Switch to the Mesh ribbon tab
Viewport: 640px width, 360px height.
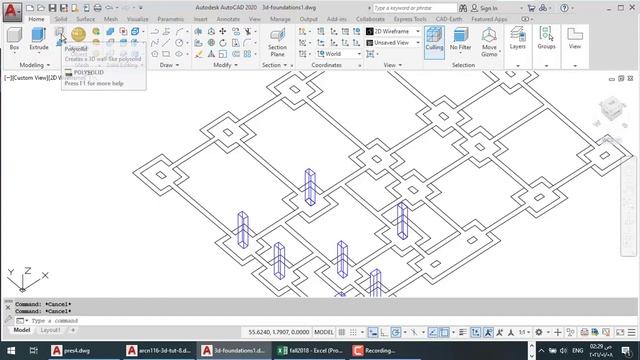[111, 19]
